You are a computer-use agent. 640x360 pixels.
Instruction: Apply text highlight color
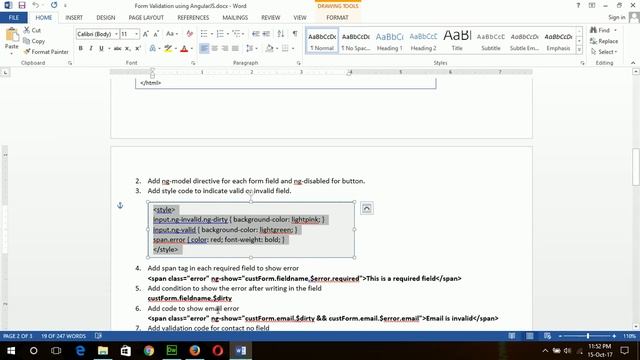click(168, 49)
